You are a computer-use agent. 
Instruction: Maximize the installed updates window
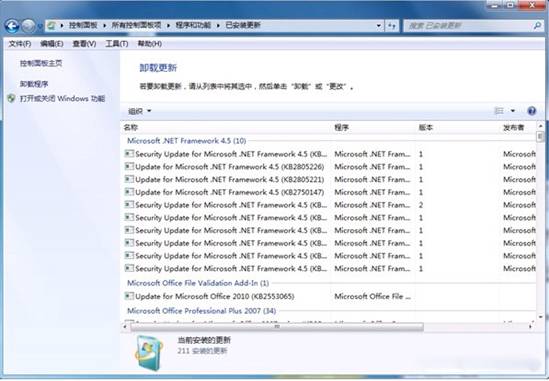(511, 5)
